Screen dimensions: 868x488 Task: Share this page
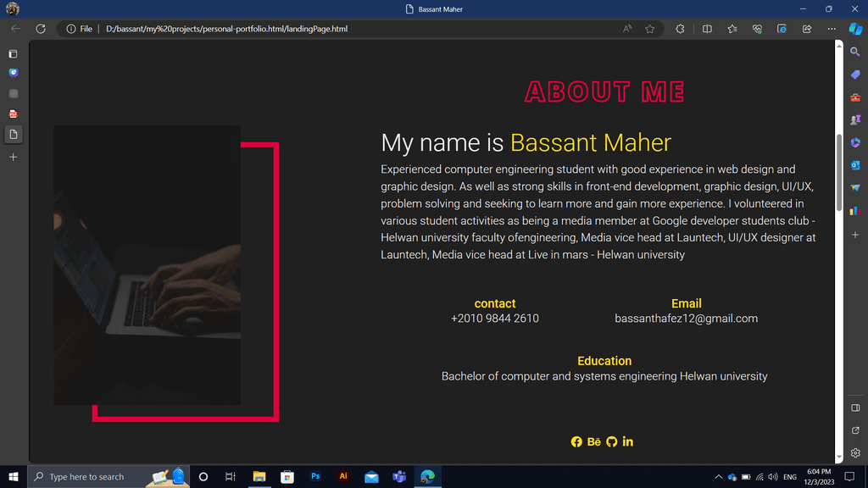[807, 29]
